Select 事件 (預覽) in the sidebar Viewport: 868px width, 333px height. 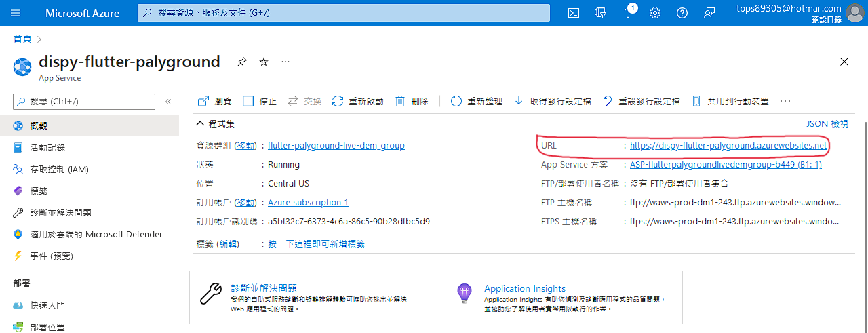coord(90,256)
